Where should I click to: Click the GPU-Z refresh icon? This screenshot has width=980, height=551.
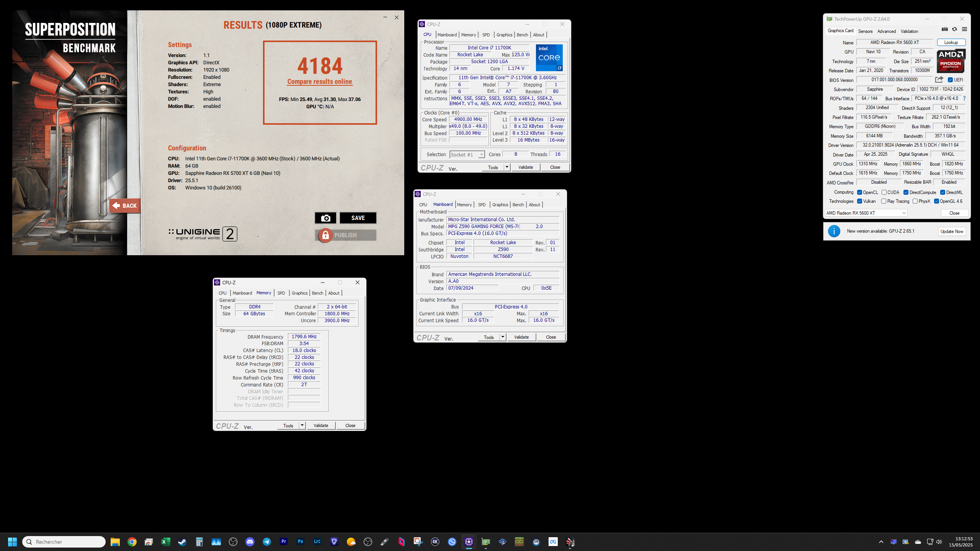954,29
